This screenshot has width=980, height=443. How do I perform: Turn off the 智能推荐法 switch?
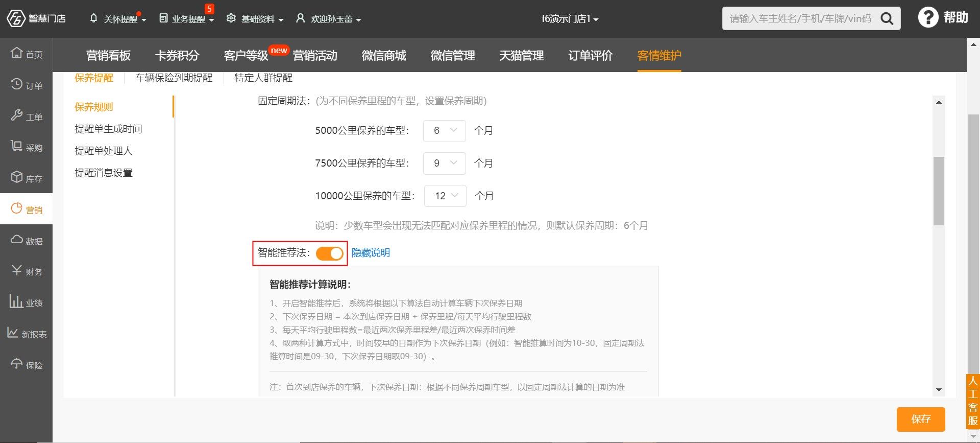329,253
